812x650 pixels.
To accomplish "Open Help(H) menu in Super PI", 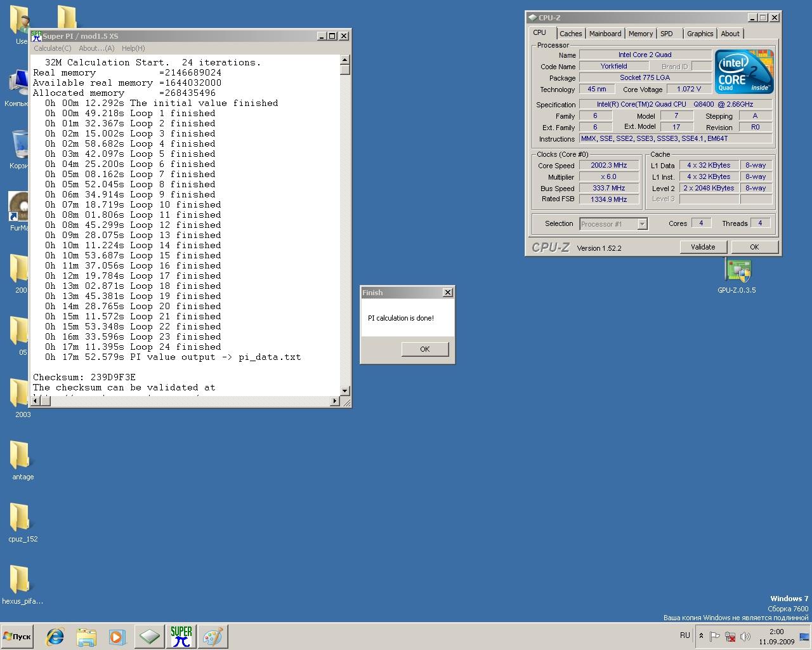I will click(133, 48).
